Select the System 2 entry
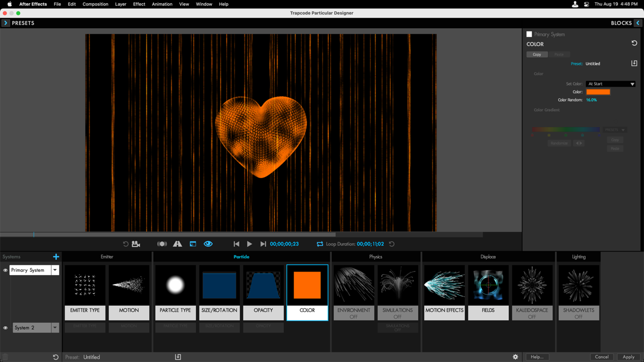This screenshot has height=362, width=644. tap(32, 328)
